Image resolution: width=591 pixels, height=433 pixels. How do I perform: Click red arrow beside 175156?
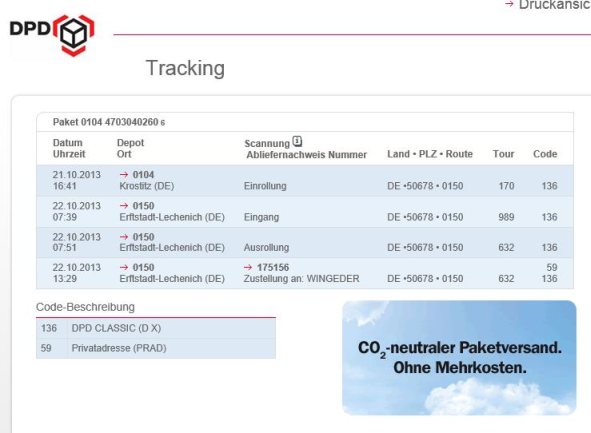tap(248, 267)
